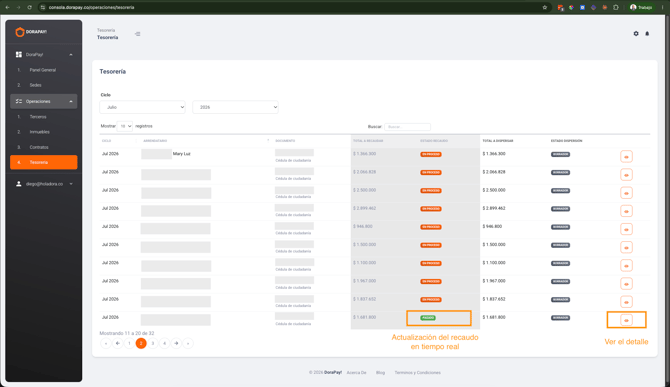View detail for the $ 1.100.000 row

click(626, 266)
